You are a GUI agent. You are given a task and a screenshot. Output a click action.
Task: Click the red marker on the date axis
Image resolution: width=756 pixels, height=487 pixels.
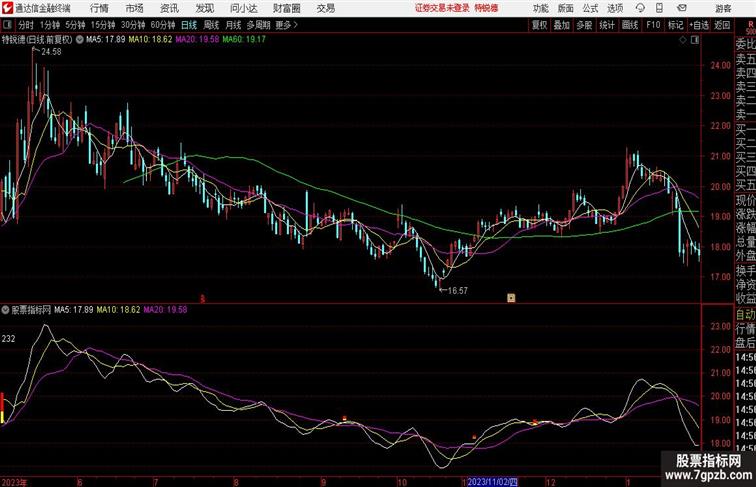[202, 299]
